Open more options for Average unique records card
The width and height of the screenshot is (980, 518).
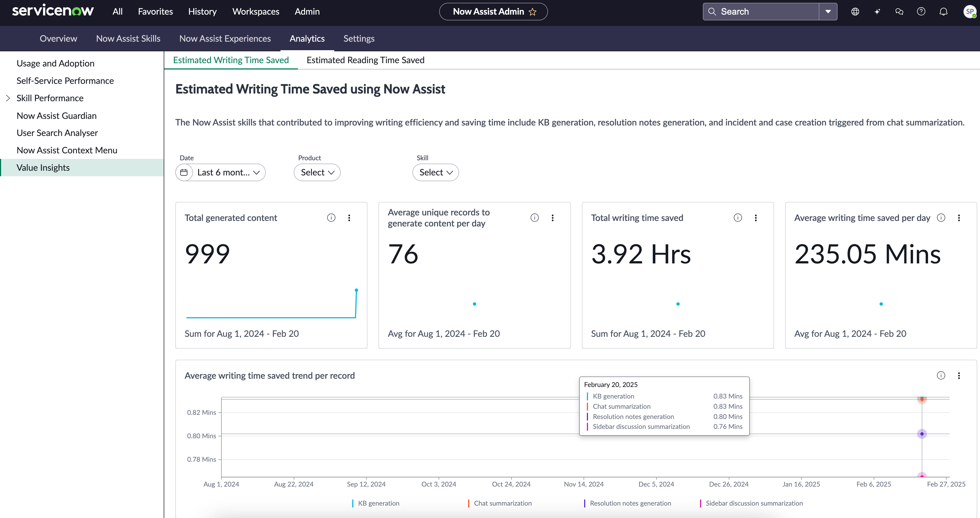click(x=552, y=218)
